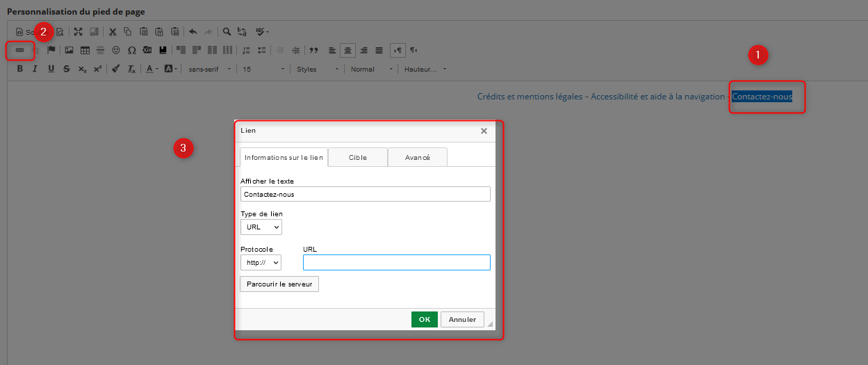Screen dimensions: 868x365
Task: Insert special character (Omega) icon
Action: coord(131,50)
